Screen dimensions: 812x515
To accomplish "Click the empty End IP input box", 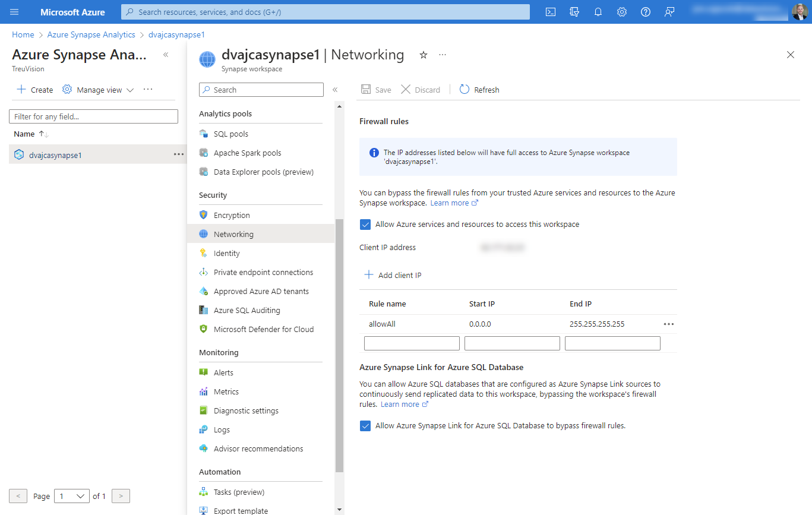I will point(612,343).
